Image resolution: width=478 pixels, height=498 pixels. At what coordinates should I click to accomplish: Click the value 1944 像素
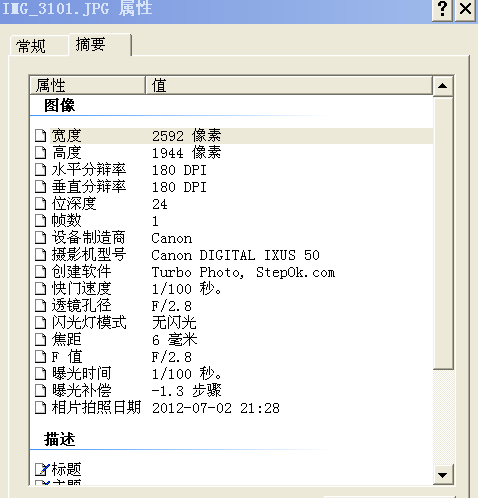[187, 153]
